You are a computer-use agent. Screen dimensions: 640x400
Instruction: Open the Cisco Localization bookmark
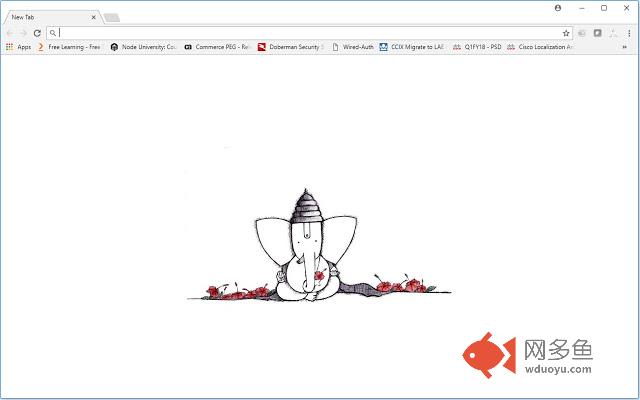coord(540,47)
